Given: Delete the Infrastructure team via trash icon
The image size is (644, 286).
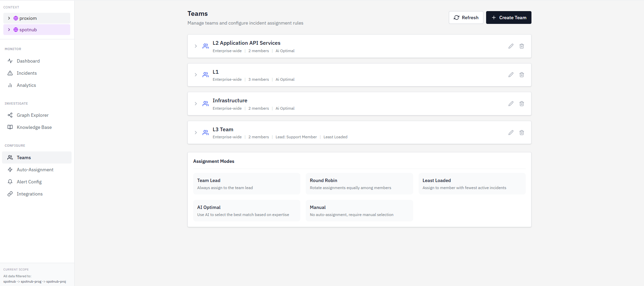Looking at the screenshot, I should click(x=521, y=104).
